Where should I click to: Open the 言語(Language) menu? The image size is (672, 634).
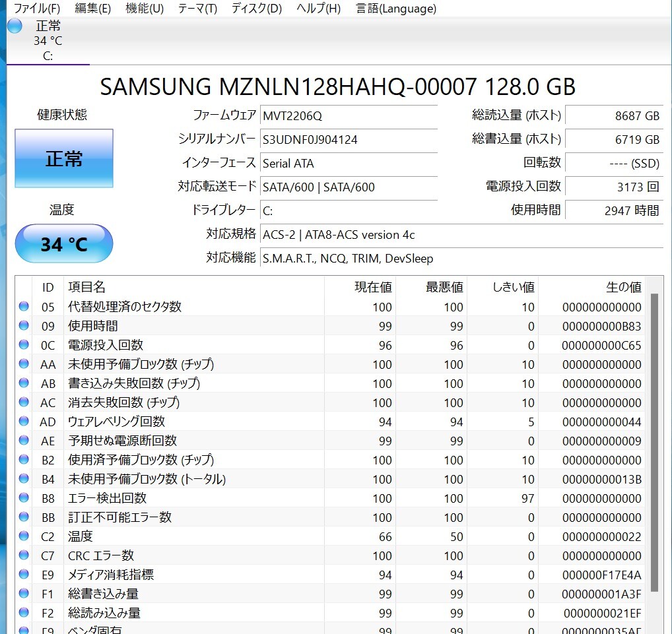[396, 9]
